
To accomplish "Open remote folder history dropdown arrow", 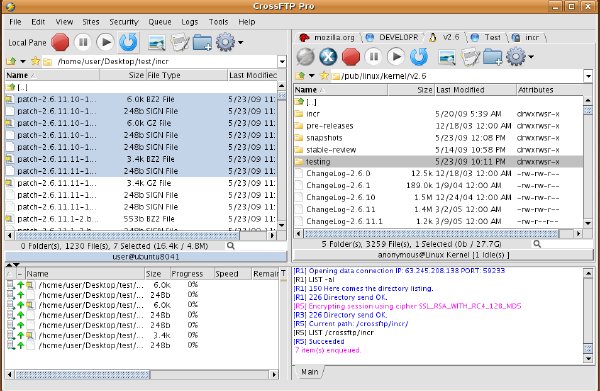I will 312,76.
